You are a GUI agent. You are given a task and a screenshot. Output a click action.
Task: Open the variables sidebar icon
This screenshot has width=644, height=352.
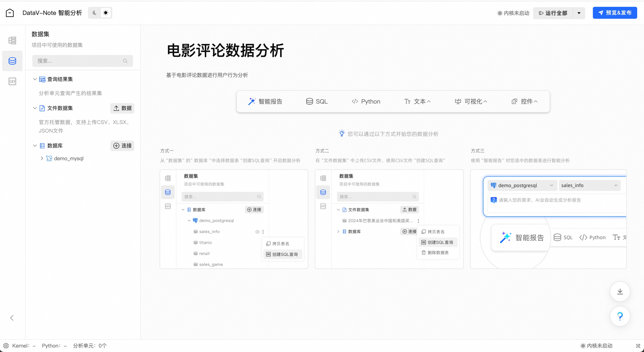[x=12, y=81]
